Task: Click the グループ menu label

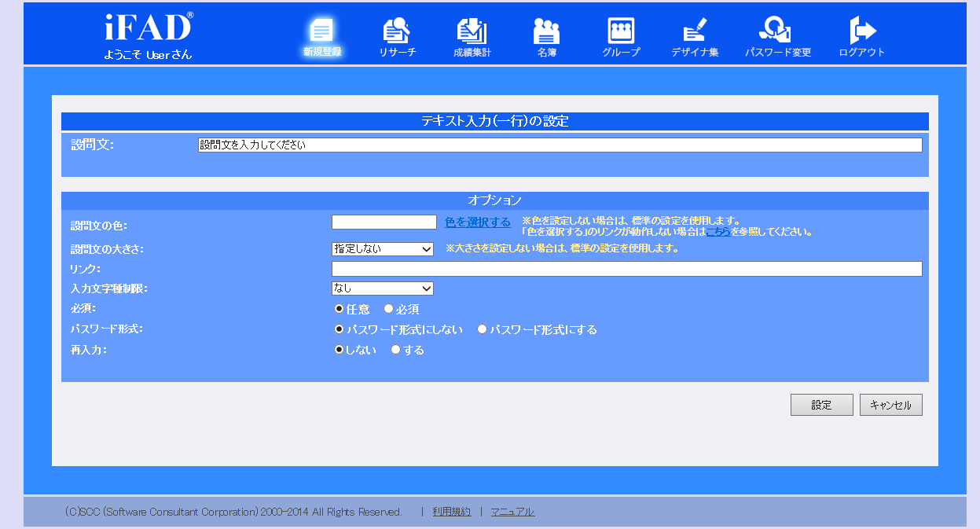Action: [x=622, y=53]
